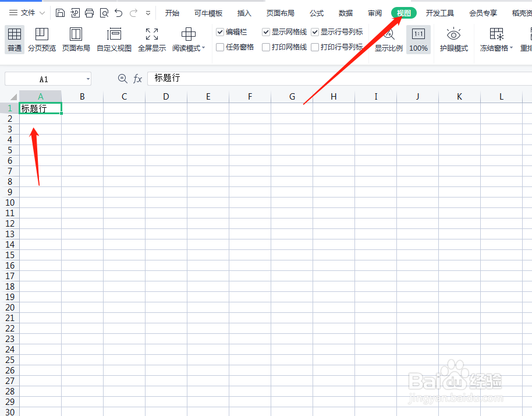Select column G header

292,97
